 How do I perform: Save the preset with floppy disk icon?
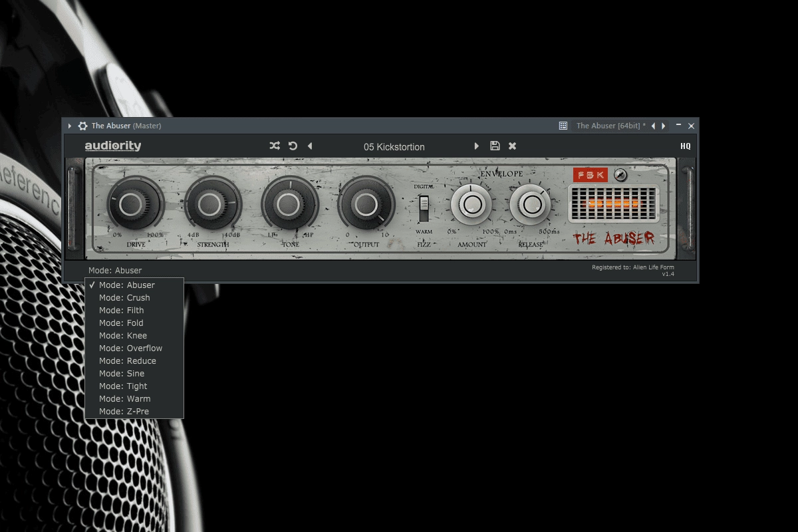(495, 146)
